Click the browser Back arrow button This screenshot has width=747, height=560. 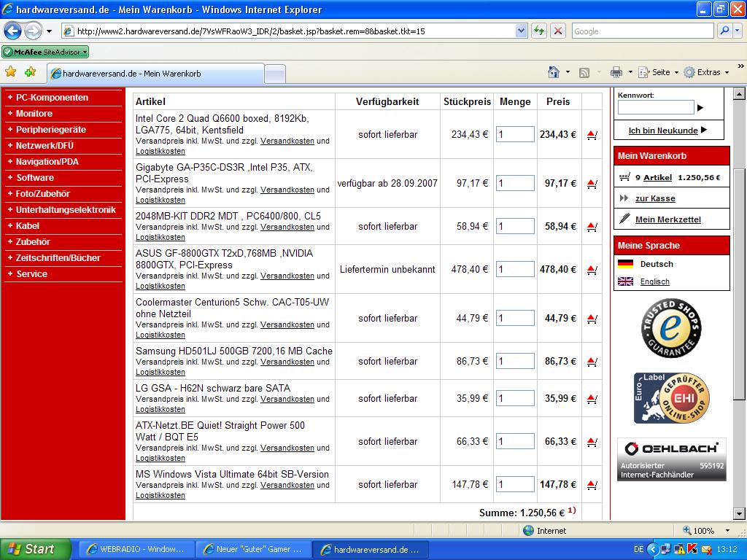tap(13, 31)
